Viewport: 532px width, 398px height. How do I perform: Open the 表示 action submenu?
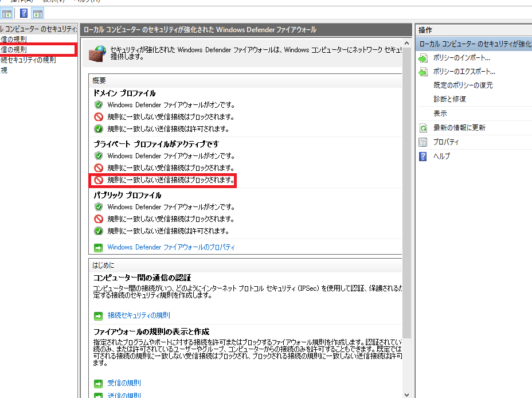click(440, 114)
